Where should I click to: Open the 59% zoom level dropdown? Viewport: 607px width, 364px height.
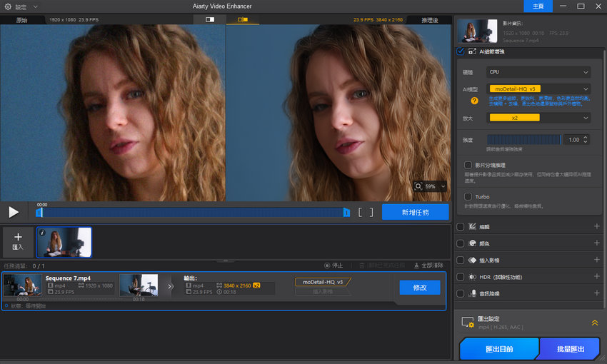point(431,186)
